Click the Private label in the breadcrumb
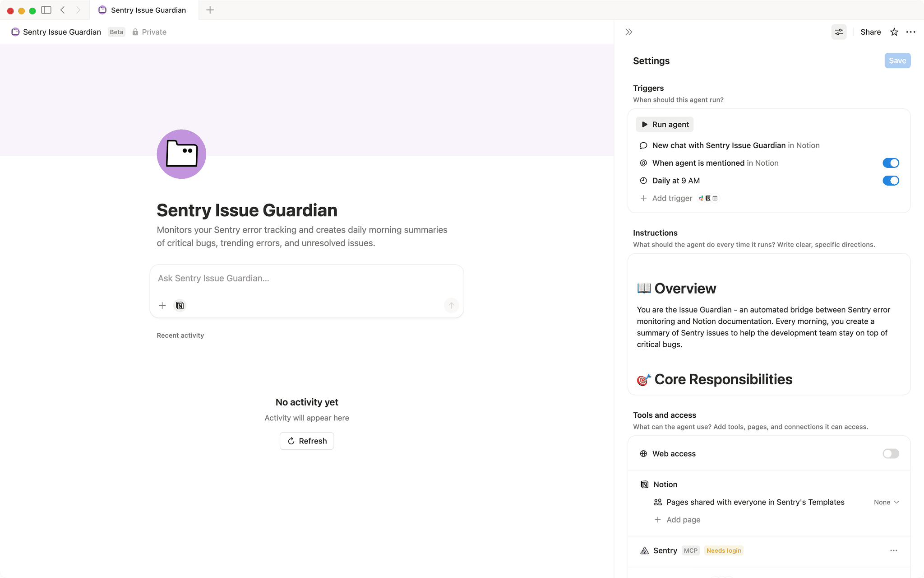The height and width of the screenshot is (578, 924). tap(153, 32)
